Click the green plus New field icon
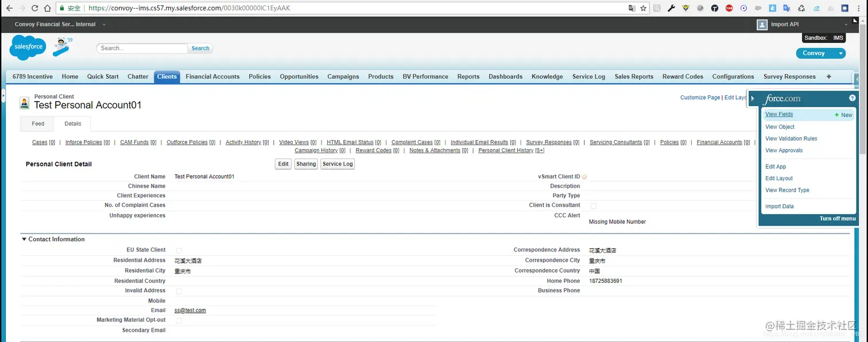This screenshot has width=868, height=342. click(x=837, y=115)
